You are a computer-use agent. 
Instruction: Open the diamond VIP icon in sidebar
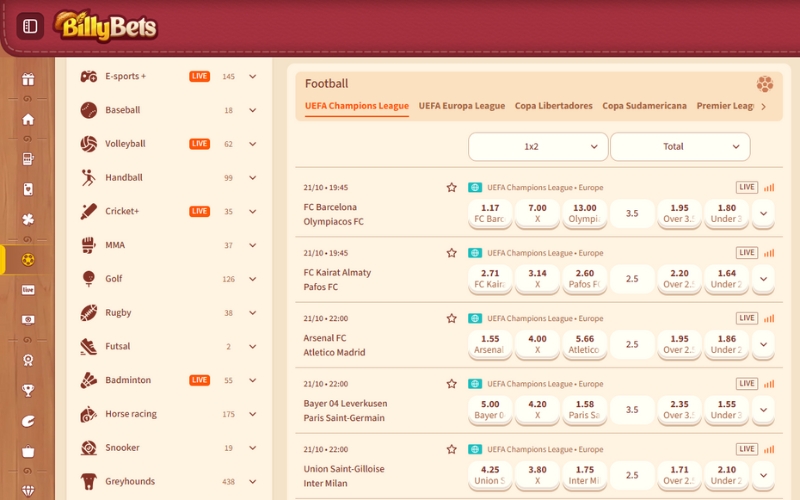(28, 491)
